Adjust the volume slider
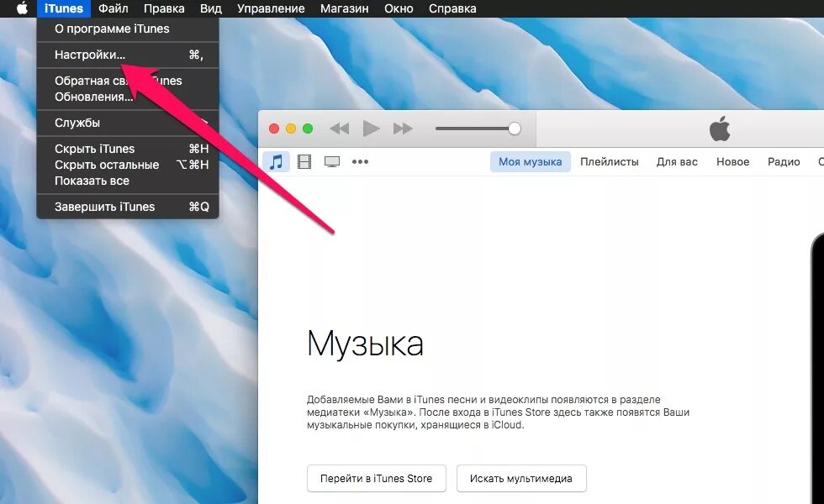The height and width of the screenshot is (504, 824). click(514, 129)
